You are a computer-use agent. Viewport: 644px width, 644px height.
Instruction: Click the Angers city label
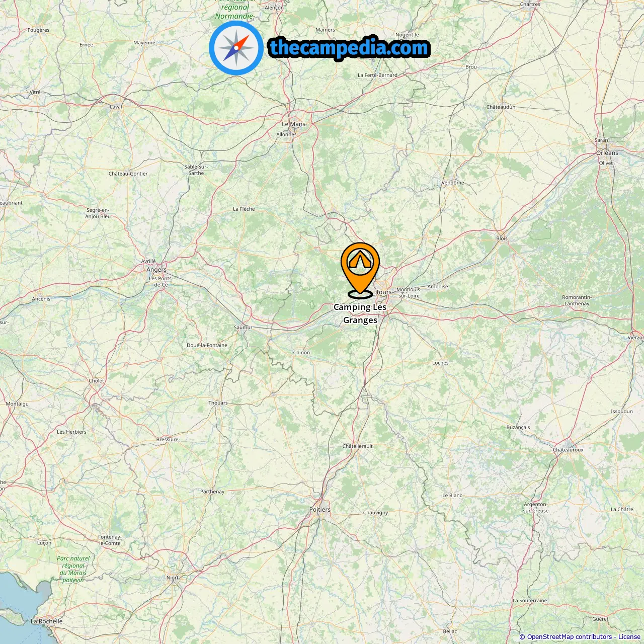(x=156, y=270)
